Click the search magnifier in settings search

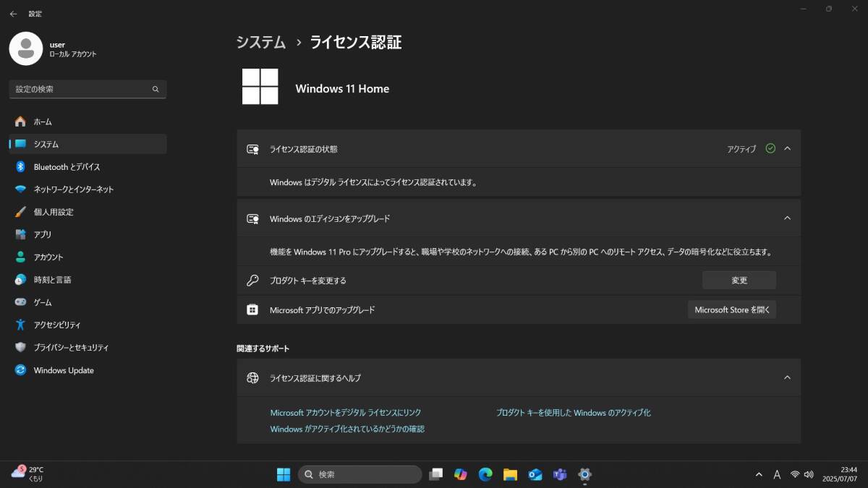[156, 89]
